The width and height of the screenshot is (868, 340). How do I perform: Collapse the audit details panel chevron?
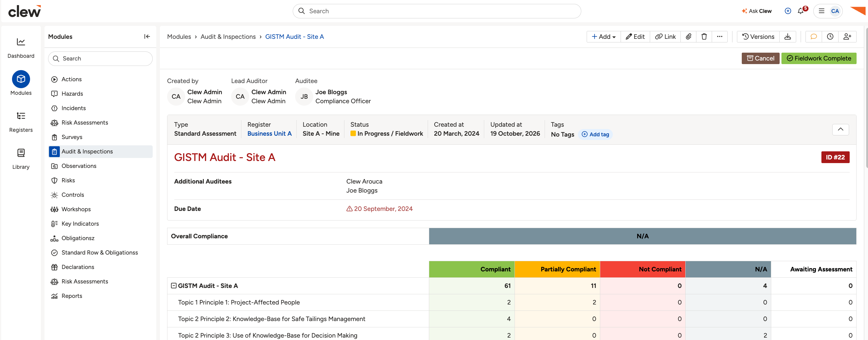(840, 129)
